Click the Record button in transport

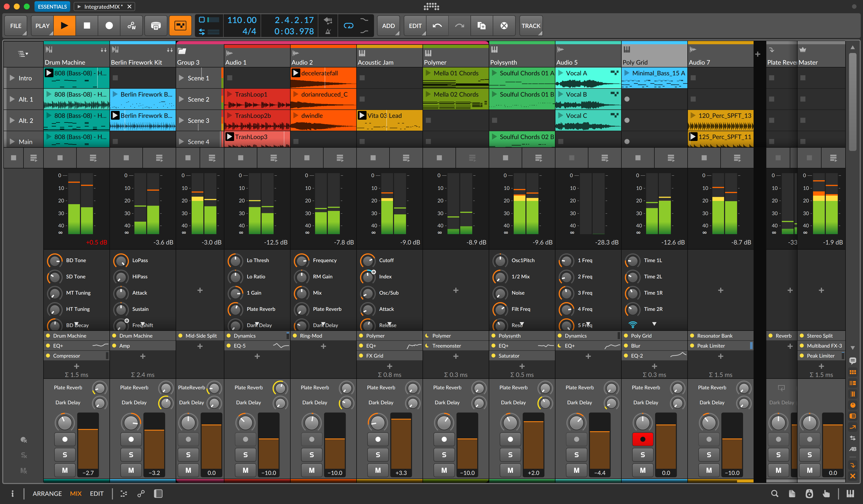[x=108, y=26]
